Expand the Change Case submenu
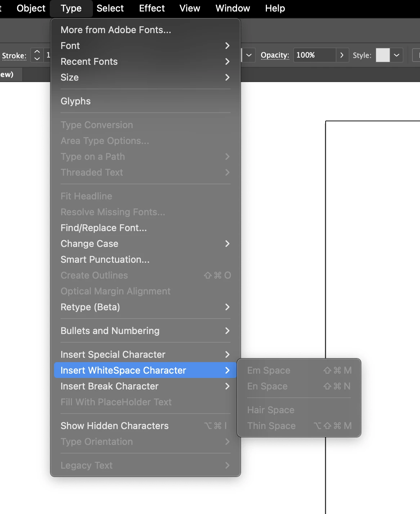The height and width of the screenshot is (514, 420). point(145,244)
